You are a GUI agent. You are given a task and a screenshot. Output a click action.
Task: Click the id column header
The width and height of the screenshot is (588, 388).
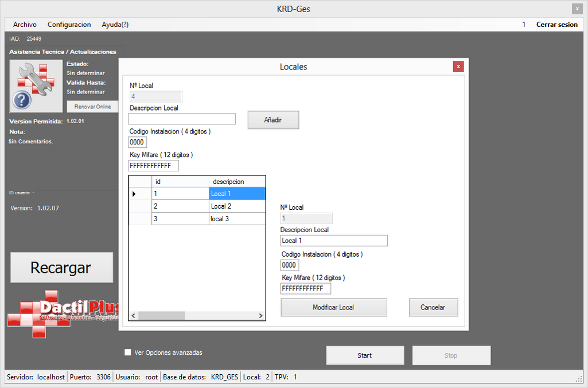(180, 182)
